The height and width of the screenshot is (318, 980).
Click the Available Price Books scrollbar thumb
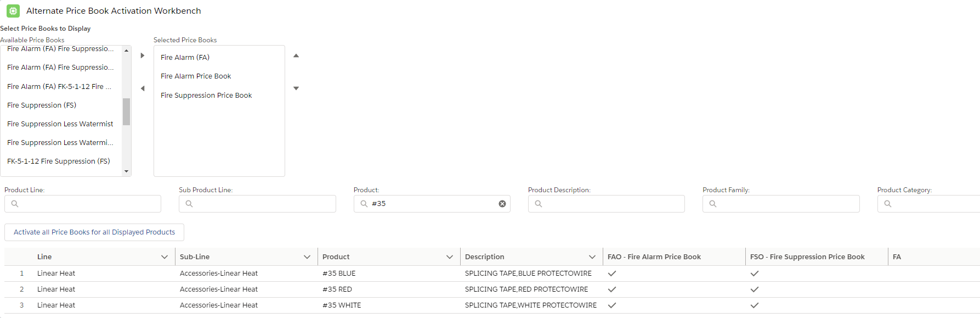pyautogui.click(x=127, y=111)
